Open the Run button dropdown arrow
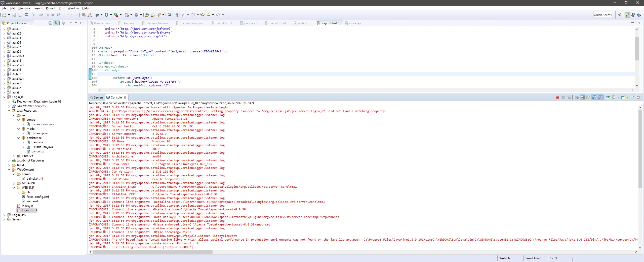 (111, 15)
